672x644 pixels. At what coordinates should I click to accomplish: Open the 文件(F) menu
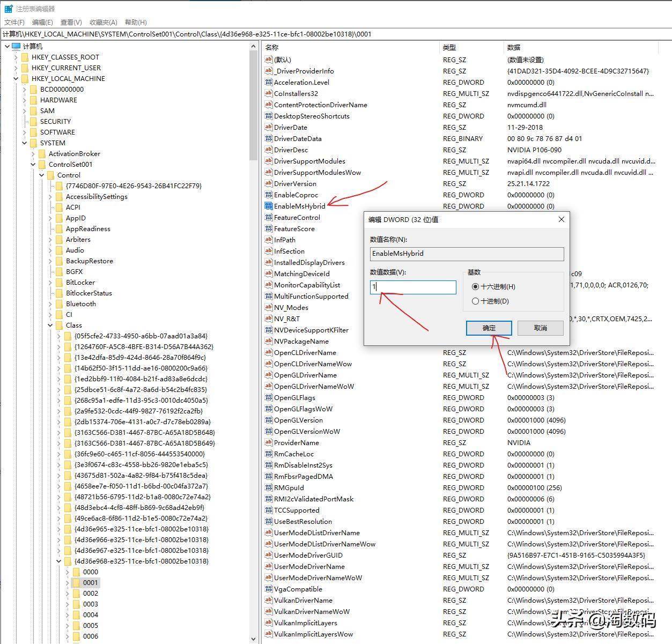14,22
